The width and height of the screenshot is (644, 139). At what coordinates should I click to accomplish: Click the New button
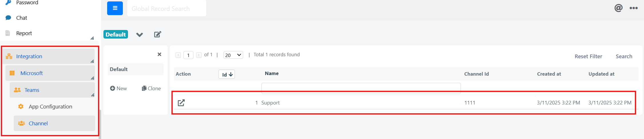[119, 88]
